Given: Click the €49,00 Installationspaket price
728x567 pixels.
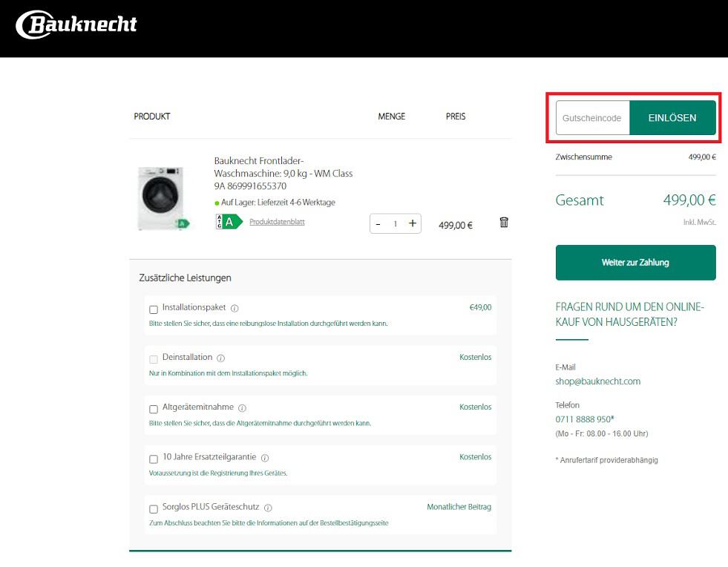Looking at the screenshot, I should point(481,307).
